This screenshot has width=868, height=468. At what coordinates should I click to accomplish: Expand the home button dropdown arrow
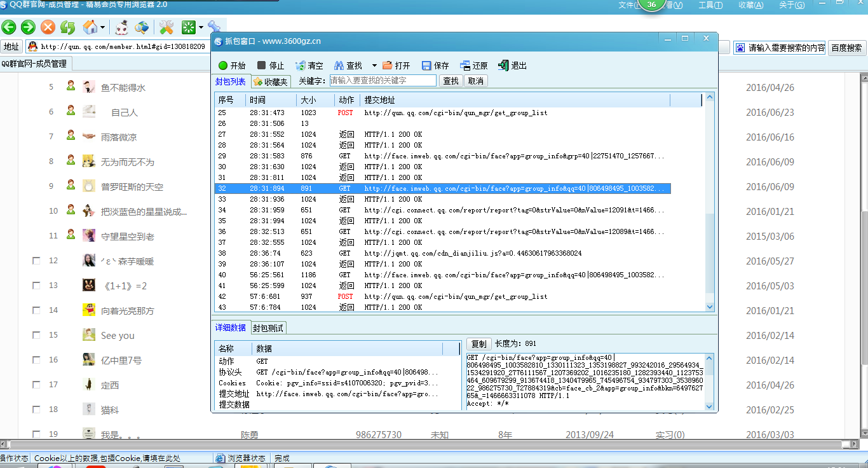(102, 27)
